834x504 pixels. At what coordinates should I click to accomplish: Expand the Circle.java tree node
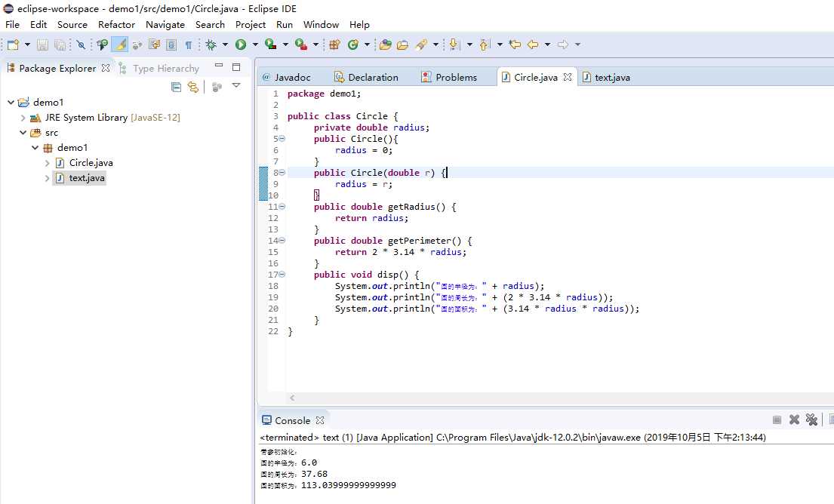[48, 163]
